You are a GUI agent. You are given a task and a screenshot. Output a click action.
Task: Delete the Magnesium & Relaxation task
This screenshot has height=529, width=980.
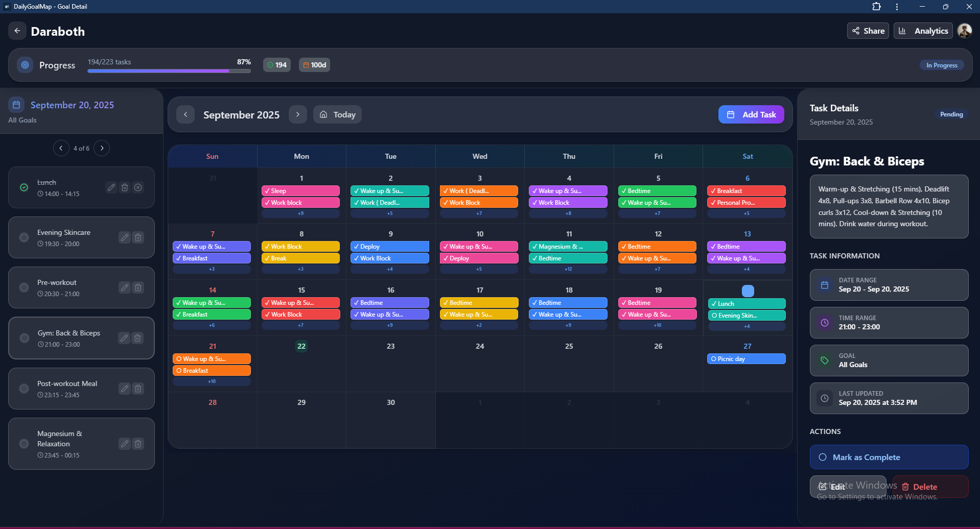pos(138,444)
